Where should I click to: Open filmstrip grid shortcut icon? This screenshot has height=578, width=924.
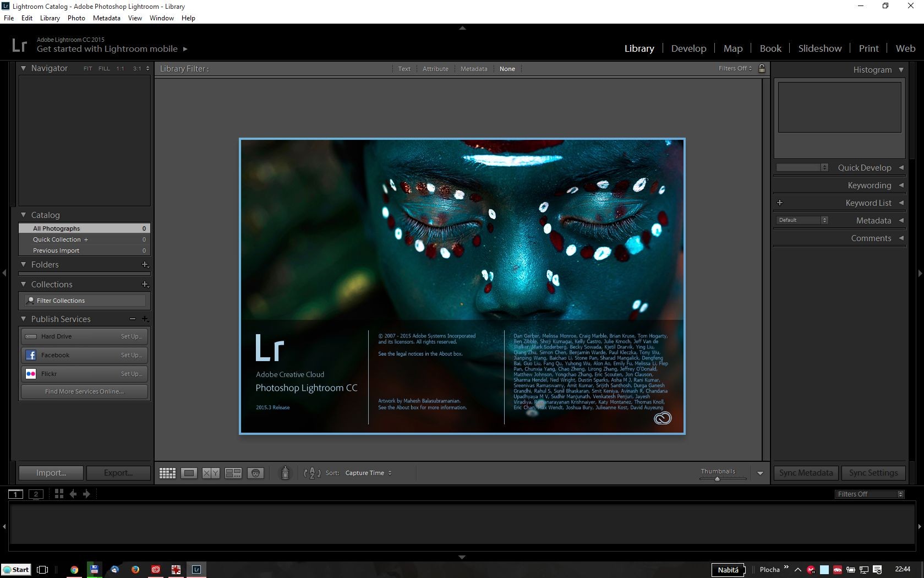click(59, 494)
